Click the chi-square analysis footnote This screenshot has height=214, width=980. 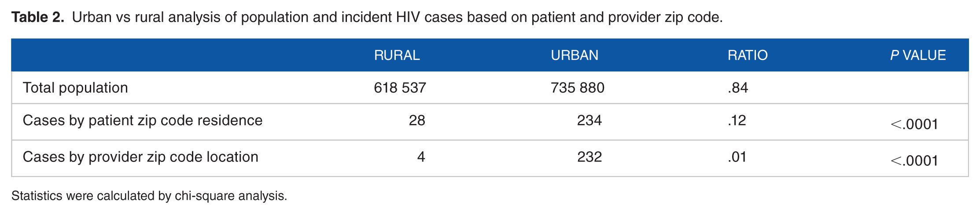(x=149, y=196)
